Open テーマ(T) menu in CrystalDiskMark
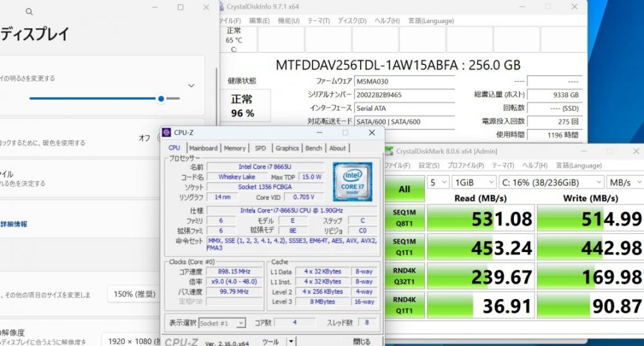Screen dimensions: 644x346 coord(503,165)
